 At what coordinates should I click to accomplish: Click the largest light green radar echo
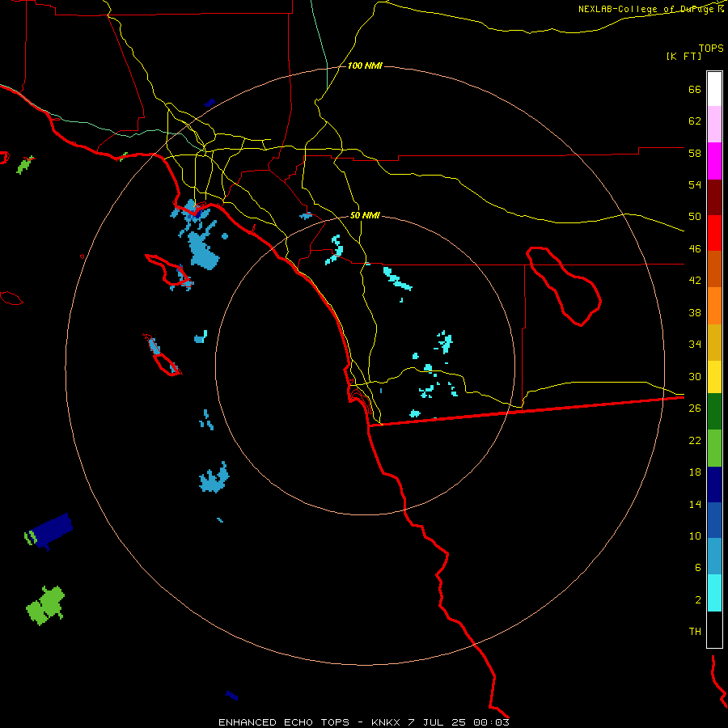(46, 605)
